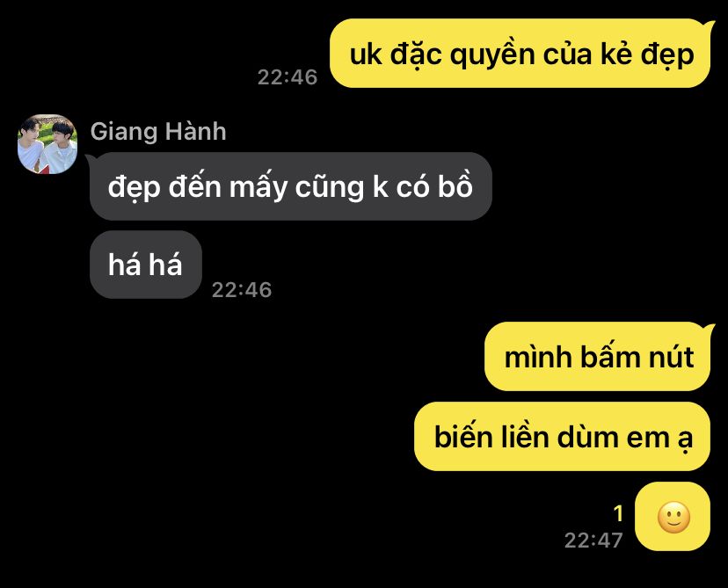728x588 pixels.
Task: Tap the slightly smiling face emoji message
Action: pyautogui.click(x=673, y=516)
